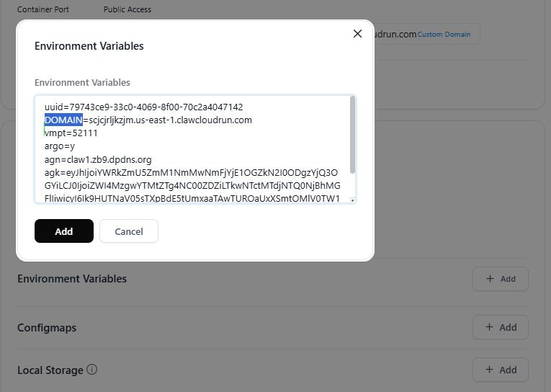The image size is (551, 392).
Task: Cancel the Environment Variables dialog
Action: point(129,231)
